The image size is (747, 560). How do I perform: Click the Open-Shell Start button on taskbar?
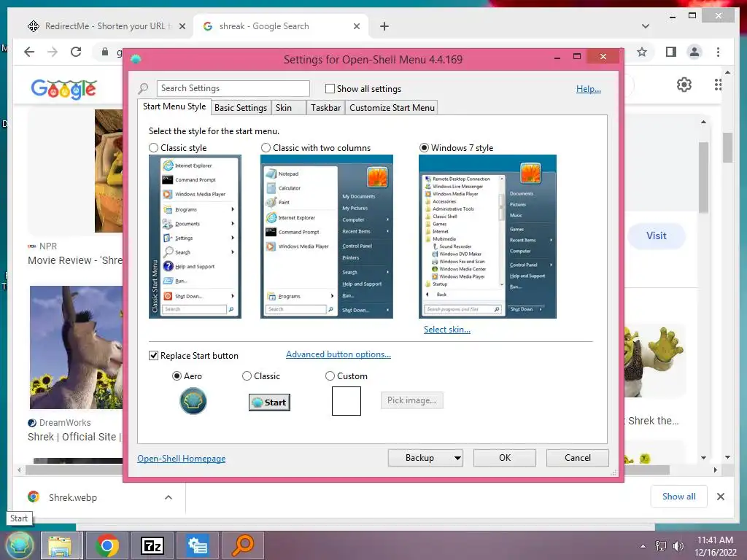(20, 545)
